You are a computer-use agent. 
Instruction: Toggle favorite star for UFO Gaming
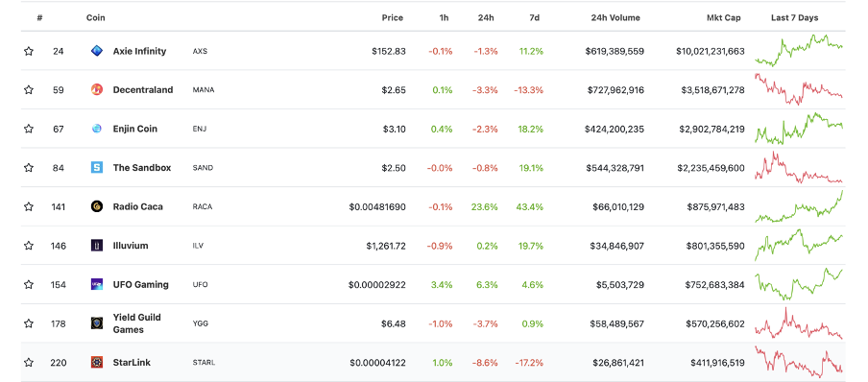[29, 284]
